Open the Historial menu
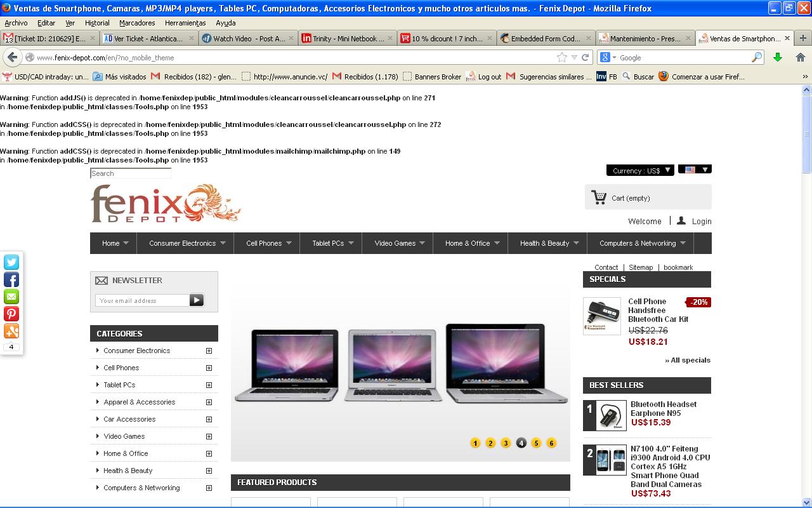Viewport: 812px width, 508px height. pos(97,23)
